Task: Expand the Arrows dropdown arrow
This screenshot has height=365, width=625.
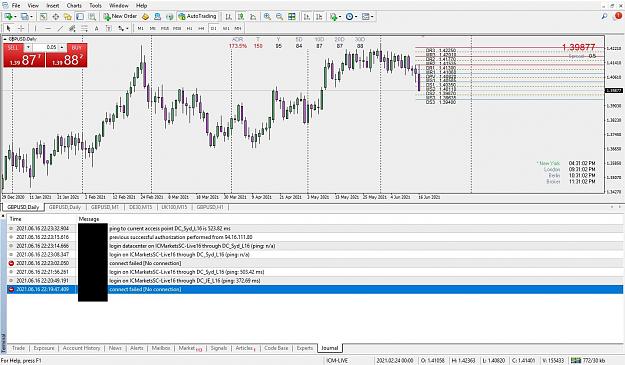Action: [x=127, y=28]
